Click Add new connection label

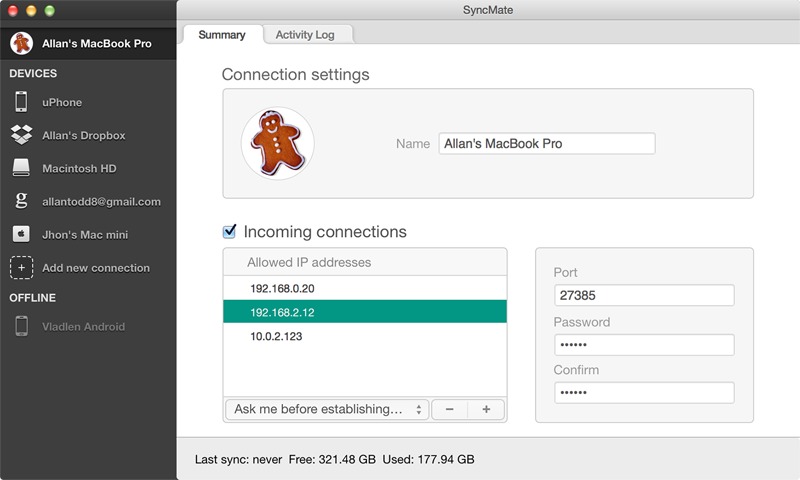point(96,268)
